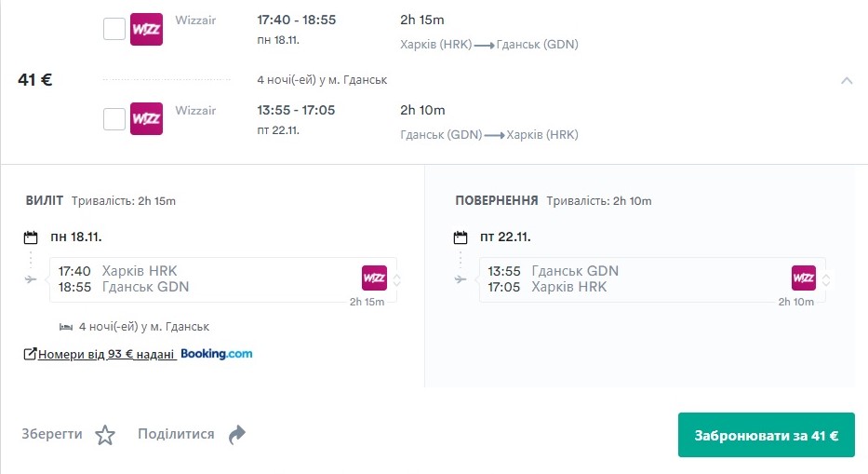Click the Wizz logo in the departure detail card
The image size is (868, 474).
[x=374, y=278]
